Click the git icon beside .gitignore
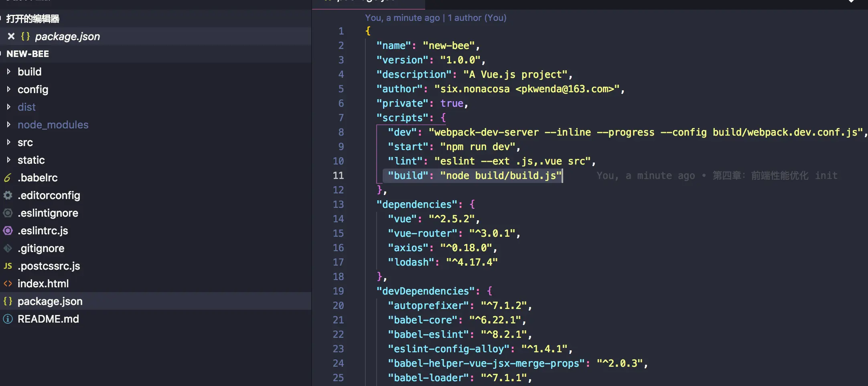 pos(8,248)
